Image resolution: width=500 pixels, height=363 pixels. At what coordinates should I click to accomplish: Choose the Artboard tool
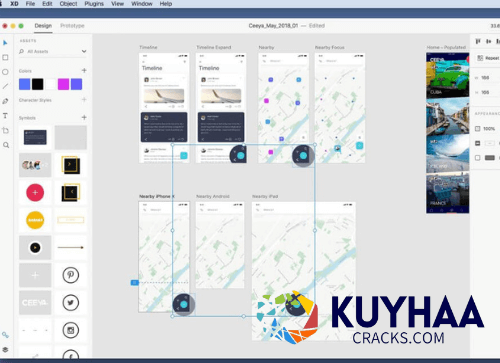coord(5,130)
